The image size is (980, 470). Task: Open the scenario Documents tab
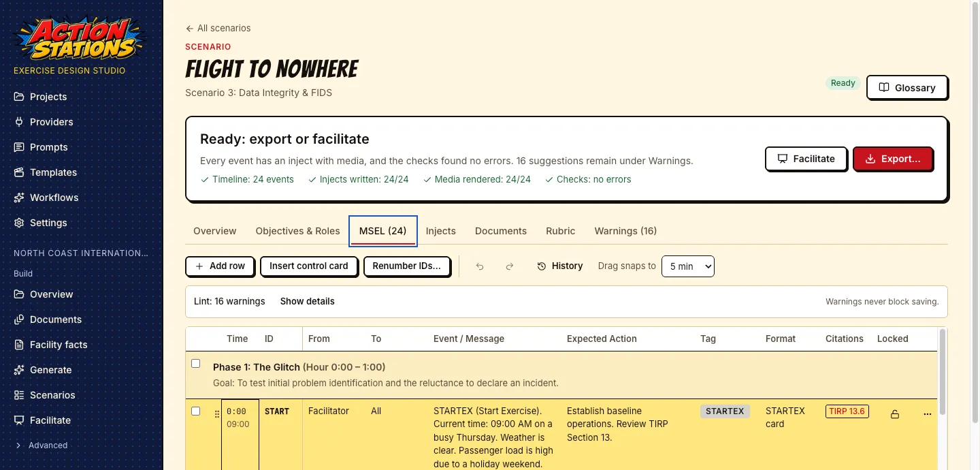[x=501, y=231]
